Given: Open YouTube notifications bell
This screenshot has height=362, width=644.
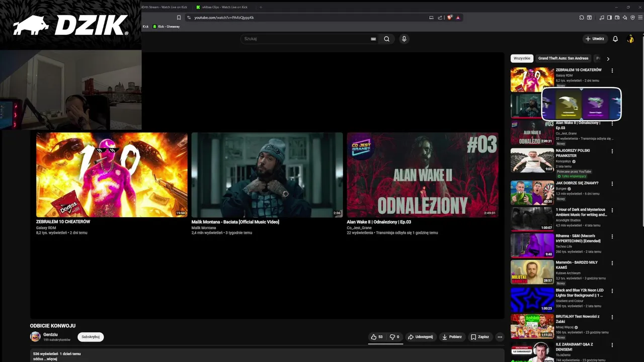Looking at the screenshot, I should coord(615,39).
